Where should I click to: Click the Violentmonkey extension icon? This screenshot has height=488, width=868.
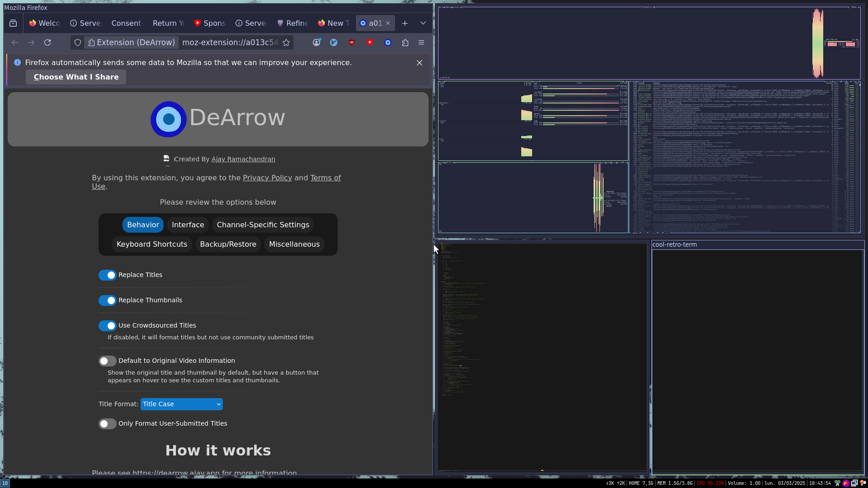pos(334,42)
